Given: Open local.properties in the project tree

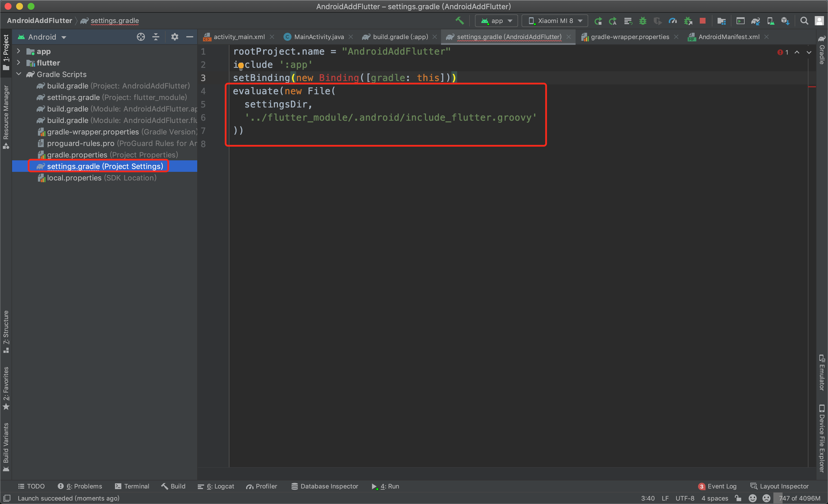Looking at the screenshot, I should (74, 178).
